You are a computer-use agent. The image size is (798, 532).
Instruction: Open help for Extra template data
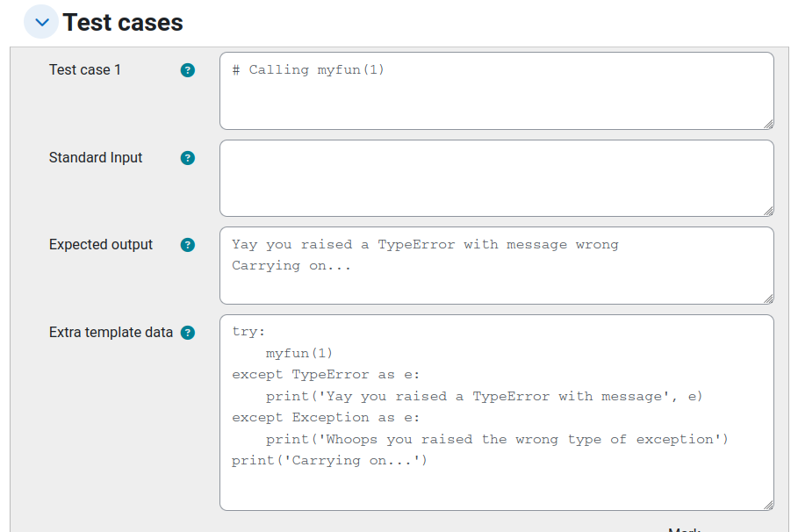tap(187, 333)
